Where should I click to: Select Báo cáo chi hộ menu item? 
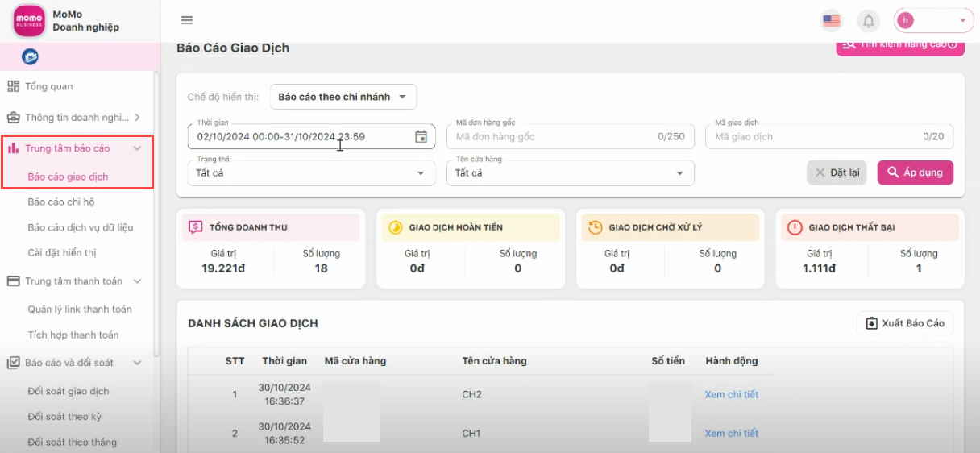(x=61, y=202)
